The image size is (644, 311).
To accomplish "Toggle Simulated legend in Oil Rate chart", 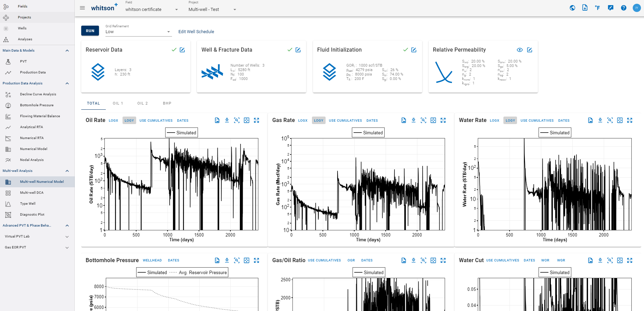I will point(182,133).
